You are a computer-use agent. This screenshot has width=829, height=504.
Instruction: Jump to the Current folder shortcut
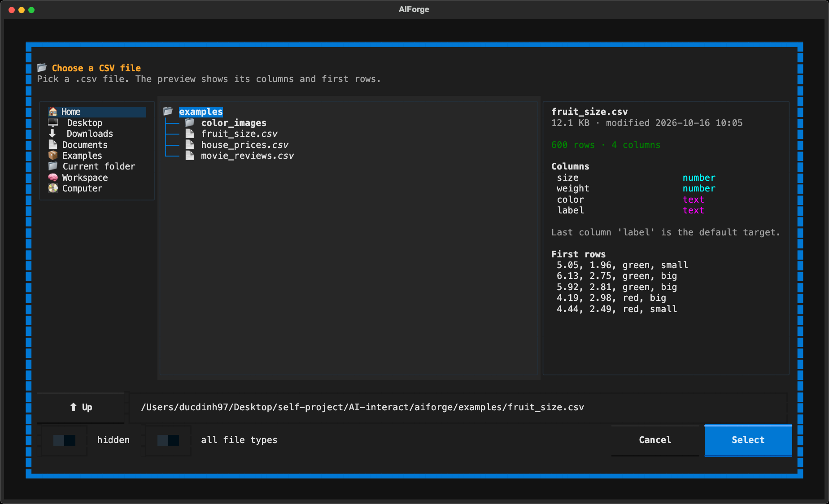pos(97,166)
